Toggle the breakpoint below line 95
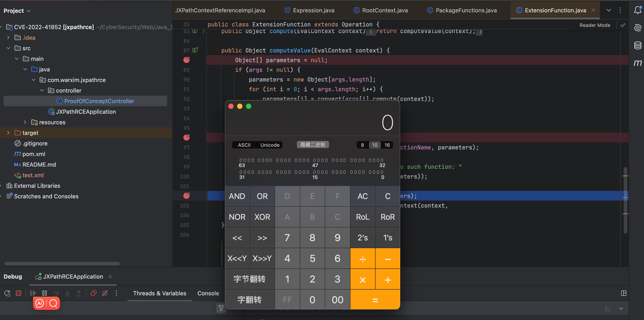 [186, 137]
